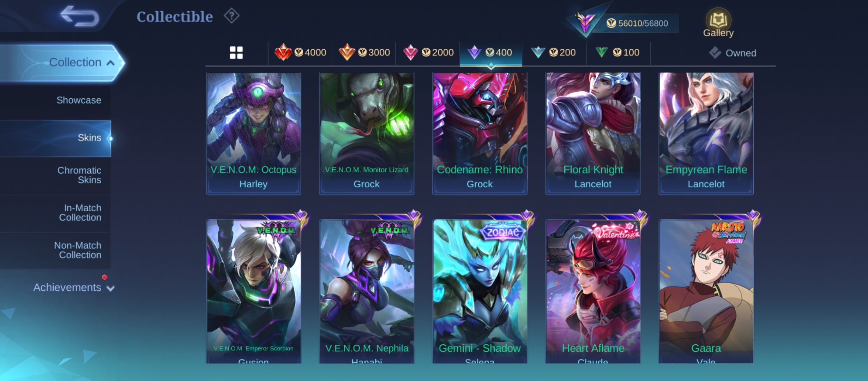Filter by the 3000-point orange gem tier
Image resolution: width=868 pixels, height=381 pixels.
[364, 53]
